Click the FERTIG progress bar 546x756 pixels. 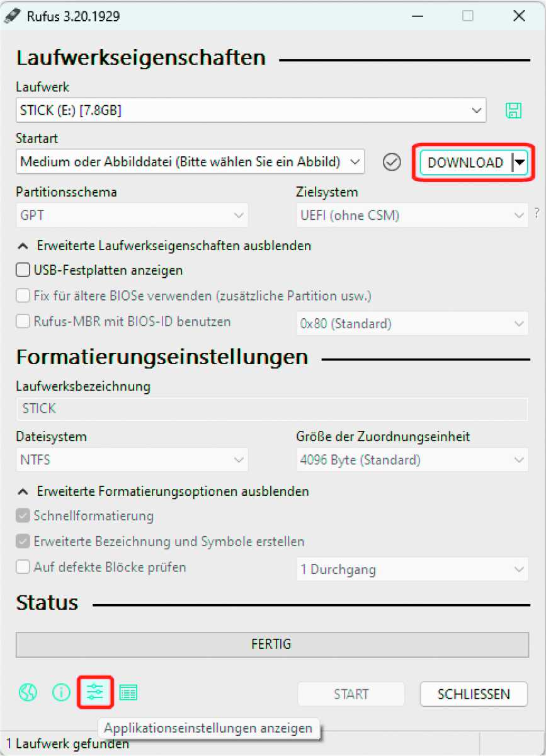coord(272,644)
